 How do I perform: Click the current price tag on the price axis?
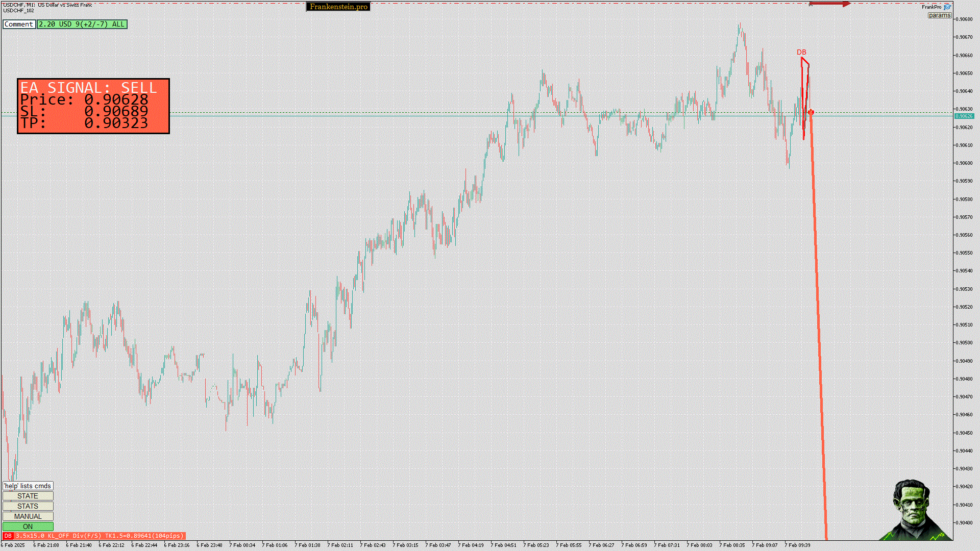[x=964, y=116]
